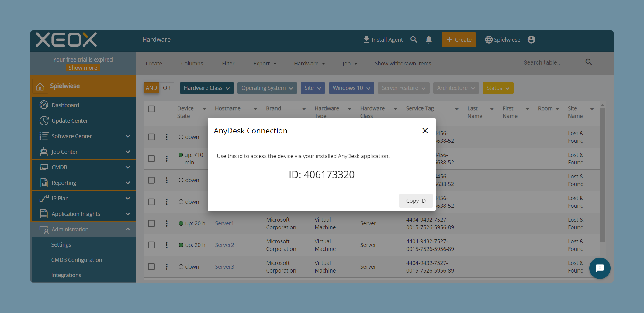Viewport: 644px width, 313px height.
Task: Click the Search table magnifier icon
Action: coord(589,62)
